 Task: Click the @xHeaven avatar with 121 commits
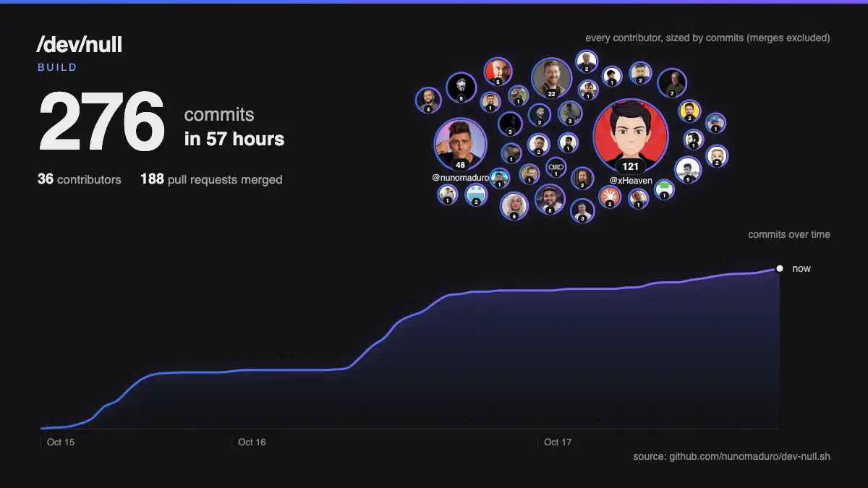[x=631, y=137]
